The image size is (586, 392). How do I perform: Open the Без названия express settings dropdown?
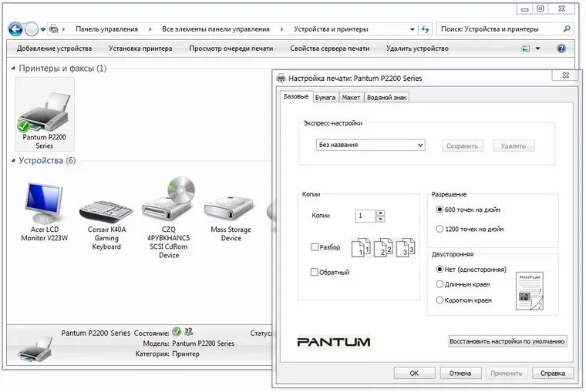pyautogui.click(x=370, y=145)
